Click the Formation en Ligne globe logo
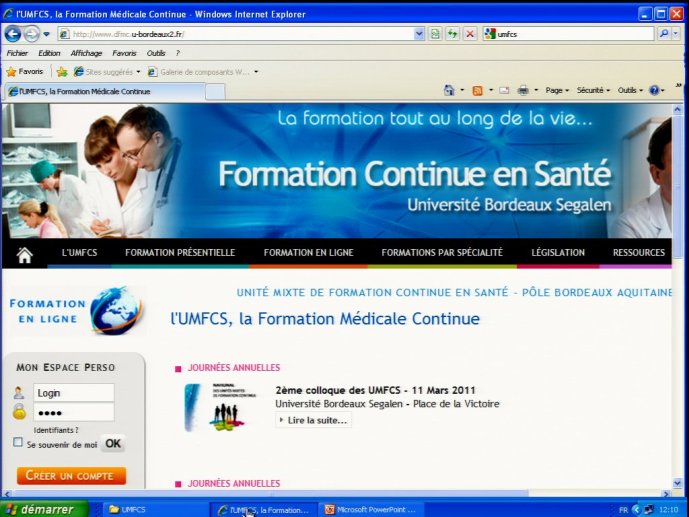Image resolution: width=689 pixels, height=517 pixels. point(77,311)
